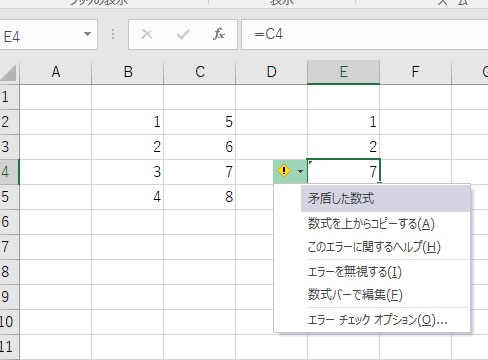The height and width of the screenshot is (360, 488).
Task: Select row 7 header
Action: [9, 247]
